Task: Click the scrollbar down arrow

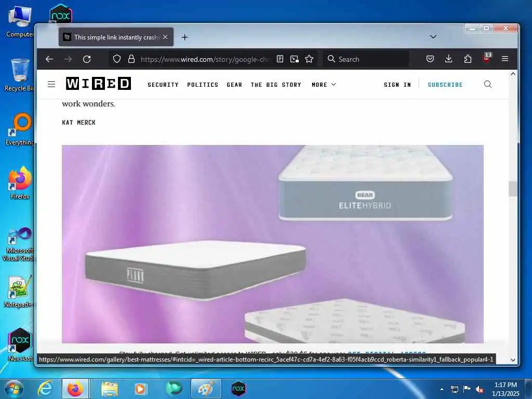Action: pyautogui.click(x=513, y=360)
